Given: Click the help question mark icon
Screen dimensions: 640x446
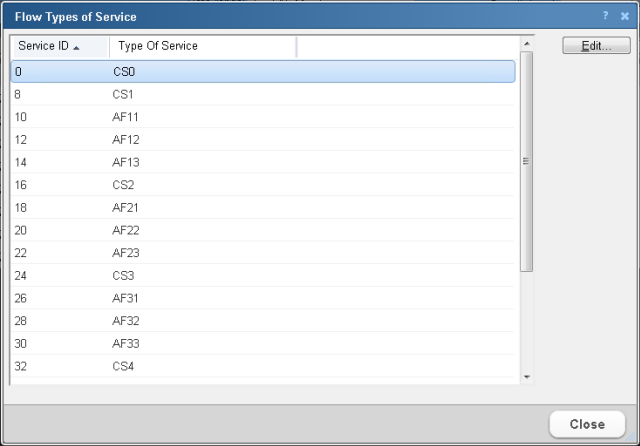Looking at the screenshot, I should coord(606,17).
